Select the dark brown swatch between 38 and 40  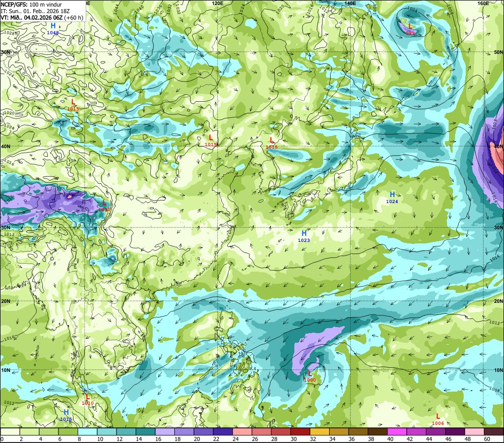[378, 431]
